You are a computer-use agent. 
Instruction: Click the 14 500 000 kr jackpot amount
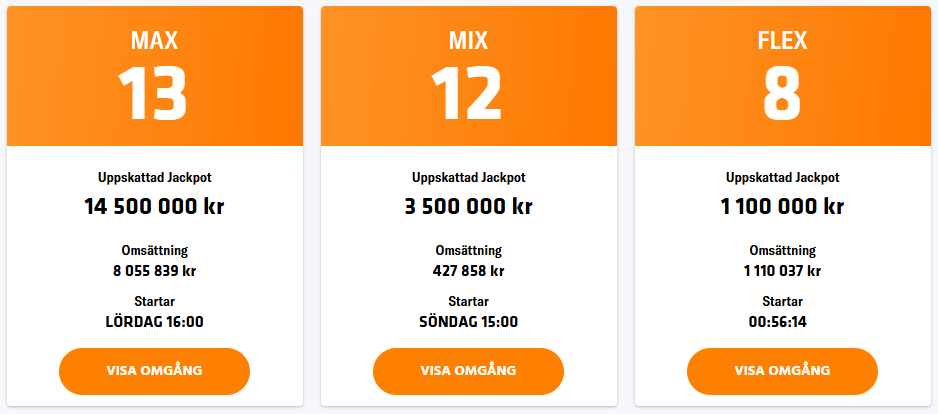point(154,207)
